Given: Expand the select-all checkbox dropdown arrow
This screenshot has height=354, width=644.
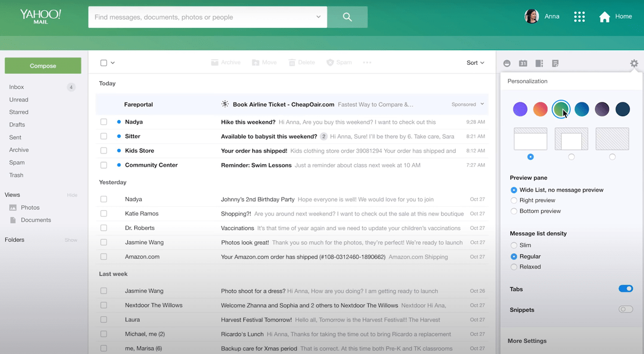Looking at the screenshot, I should pos(113,63).
